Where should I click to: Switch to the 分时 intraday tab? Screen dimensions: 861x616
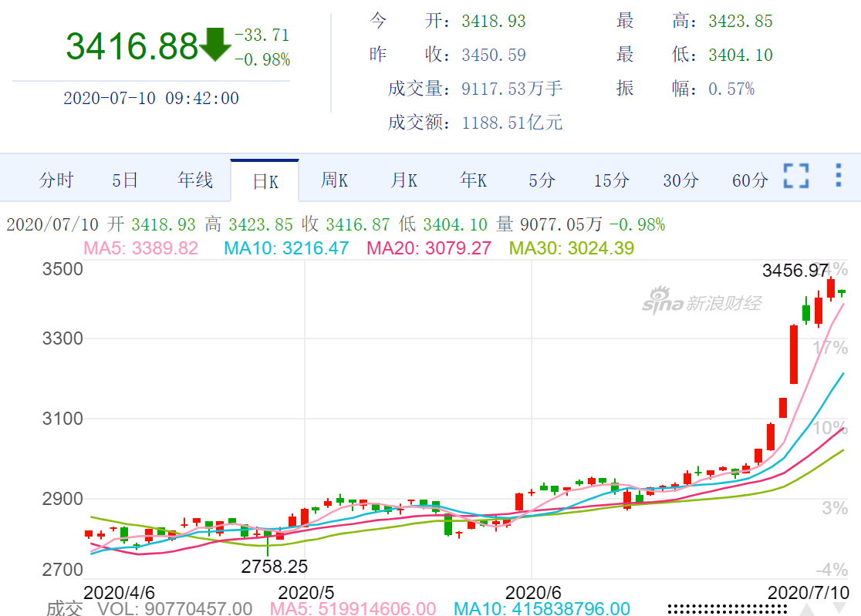pos(56,180)
